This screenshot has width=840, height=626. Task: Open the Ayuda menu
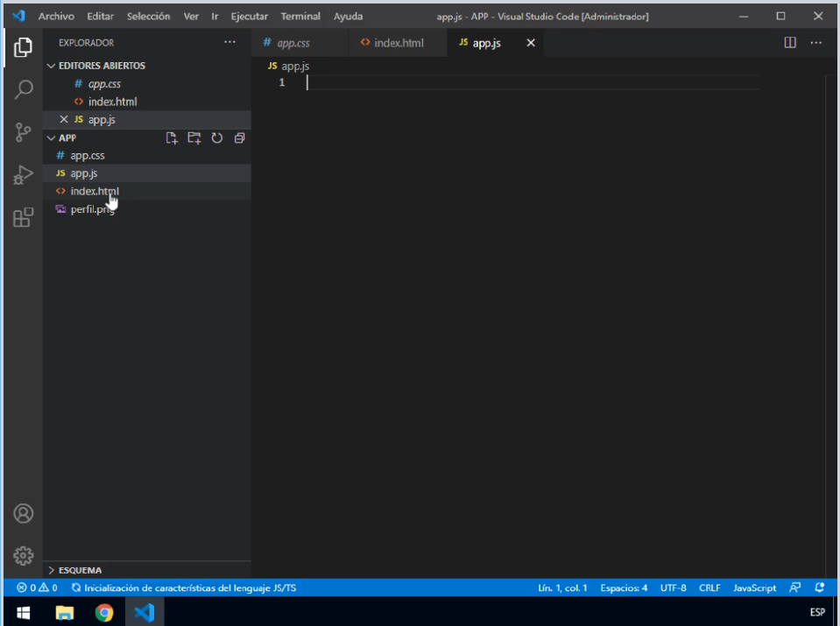[349, 16]
